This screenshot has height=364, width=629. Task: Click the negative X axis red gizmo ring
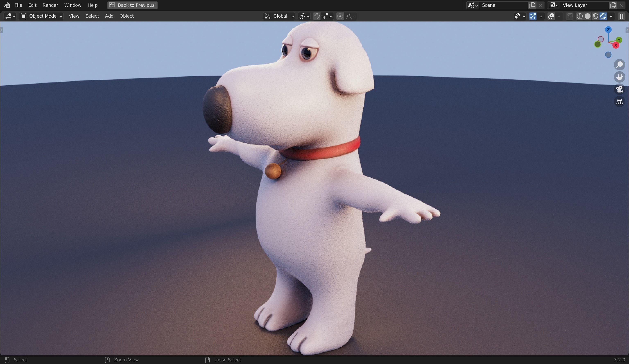tap(601, 39)
